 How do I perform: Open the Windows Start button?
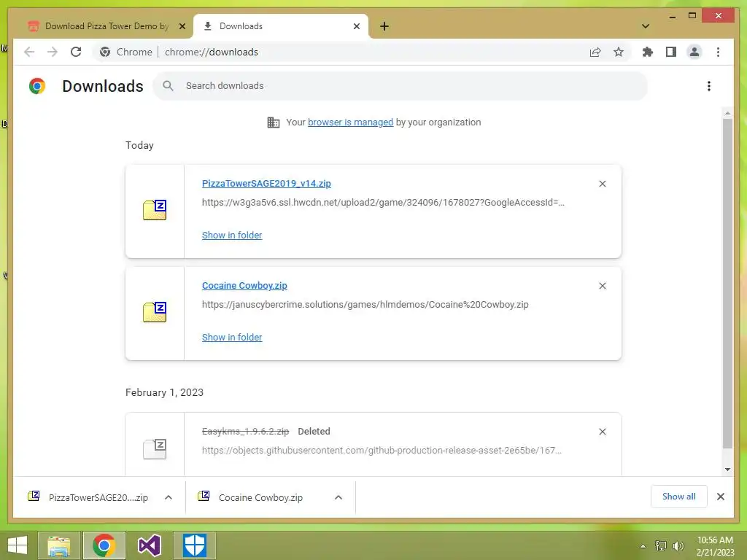point(18,545)
